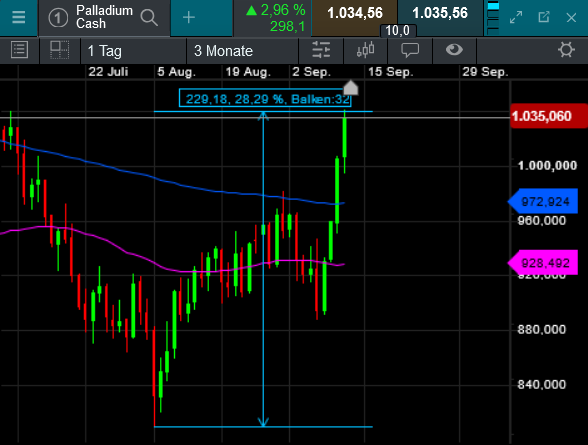Open the list view icon
Viewport: 588px width, 445px height.
[x=19, y=50]
